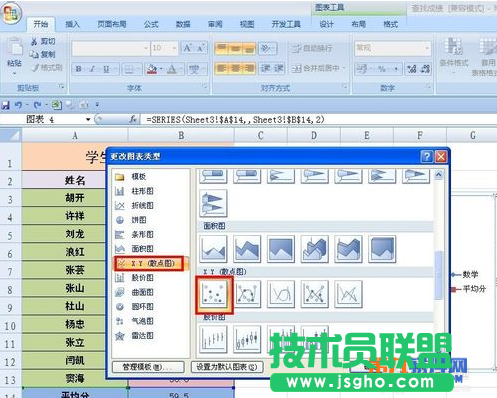
Task: Toggle Bold formatting button
Action: point(79,69)
